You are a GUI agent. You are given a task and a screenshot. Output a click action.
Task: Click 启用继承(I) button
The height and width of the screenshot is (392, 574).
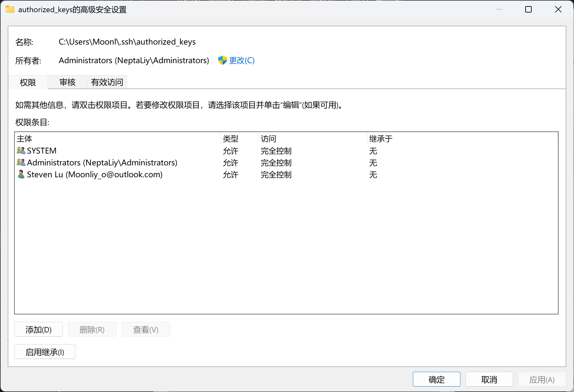[45, 352]
